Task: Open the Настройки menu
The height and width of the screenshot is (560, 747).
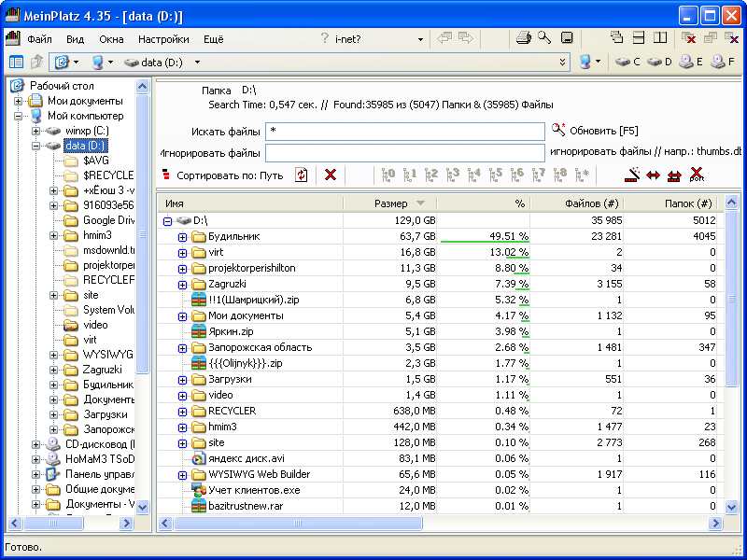Action: click(x=163, y=39)
